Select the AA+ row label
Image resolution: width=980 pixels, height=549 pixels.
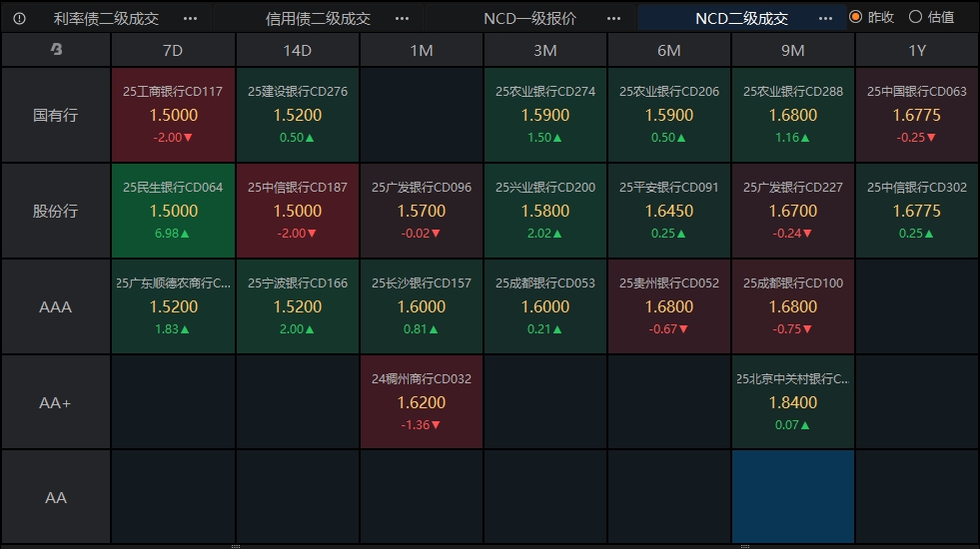pos(56,402)
